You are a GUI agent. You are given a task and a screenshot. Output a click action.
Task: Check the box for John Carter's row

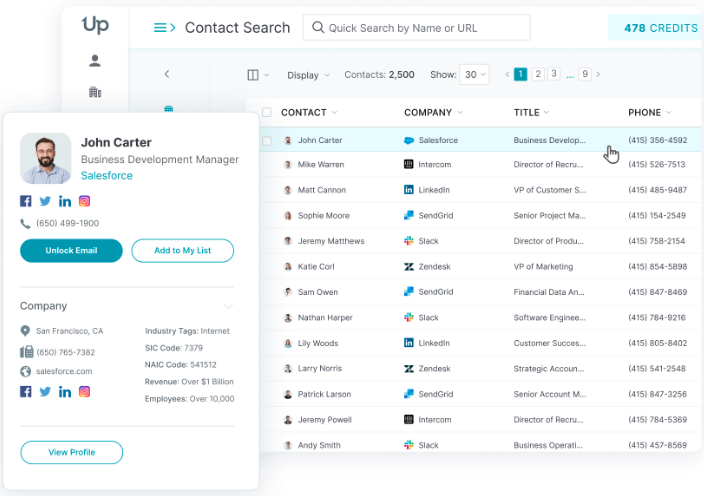(267, 140)
